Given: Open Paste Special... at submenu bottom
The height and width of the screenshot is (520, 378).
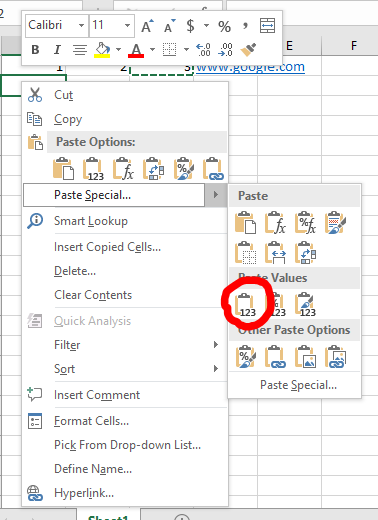Looking at the screenshot, I should (298, 385).
